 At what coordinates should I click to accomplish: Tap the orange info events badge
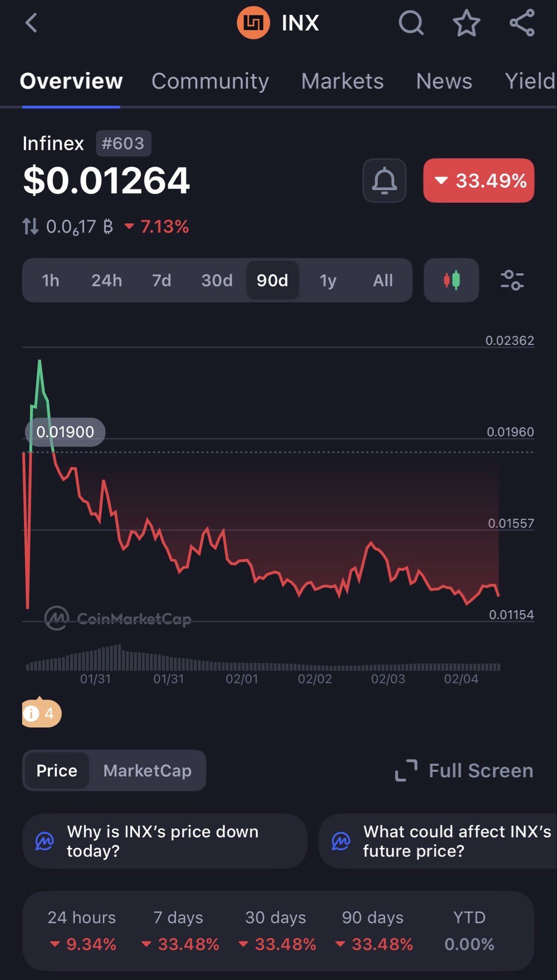click(x=42, y=713)
